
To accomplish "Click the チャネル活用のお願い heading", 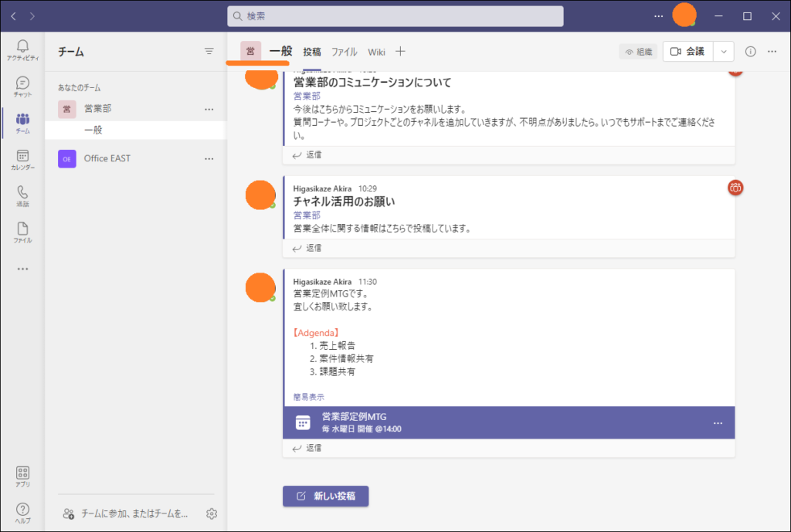I will (x=344, y=202).
